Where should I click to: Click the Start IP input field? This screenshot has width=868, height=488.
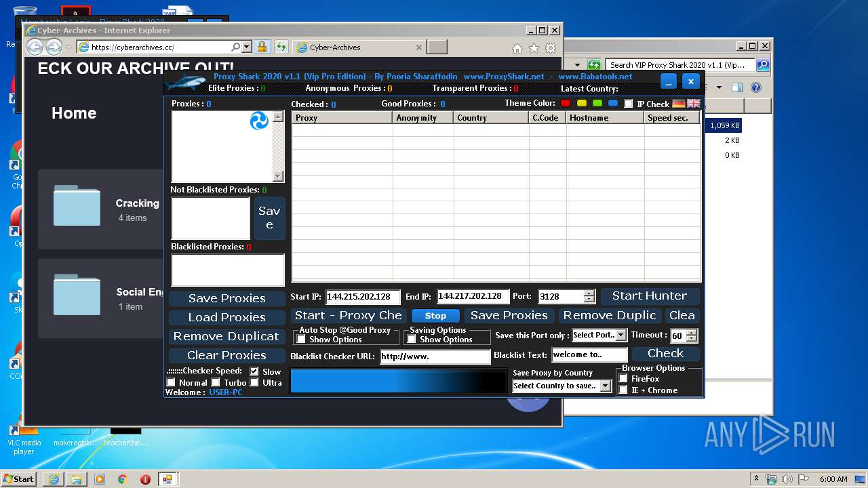[363, 297]
